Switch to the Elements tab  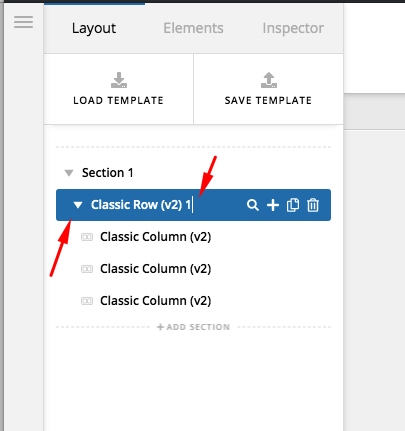tap(193, 28)
